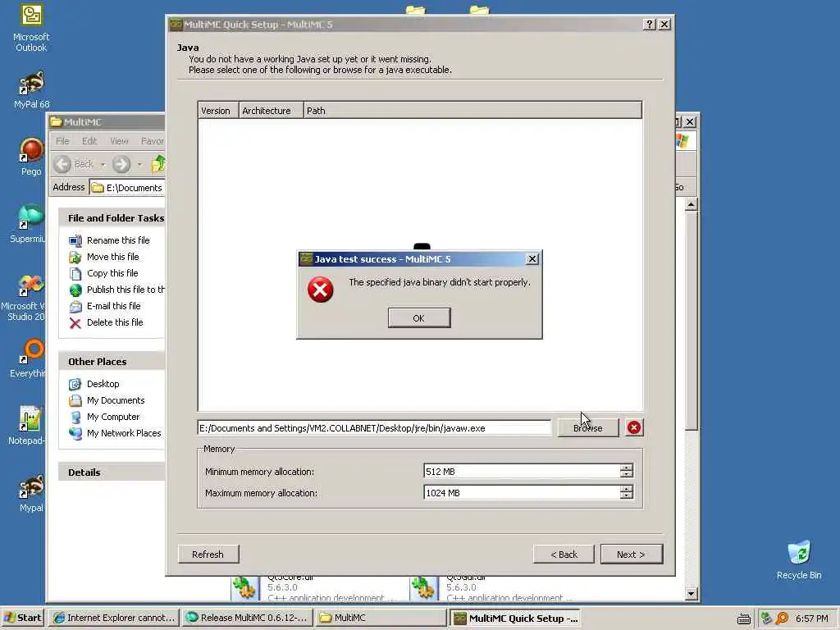
Task: Sort Java list by Architecture column
Action: [271, 111]
